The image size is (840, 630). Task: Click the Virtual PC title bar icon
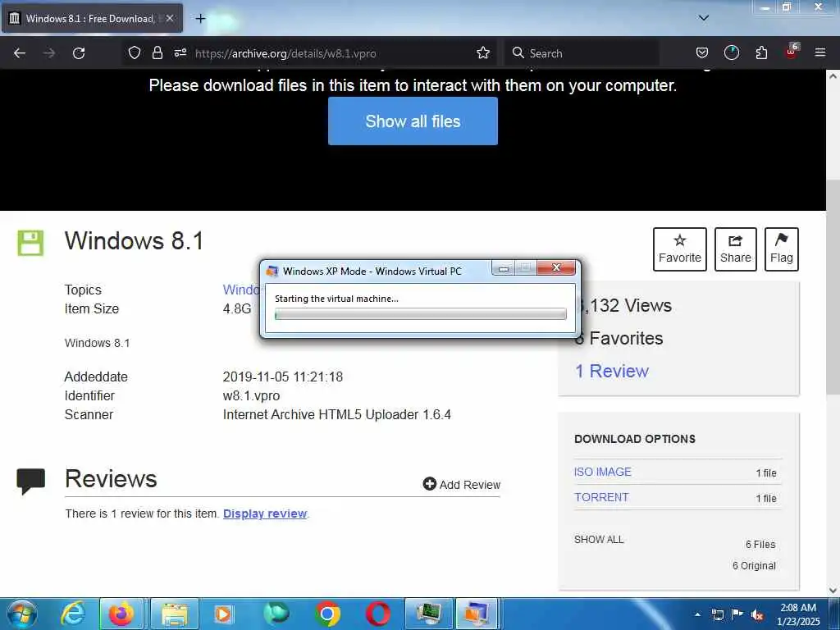[272, 271]
